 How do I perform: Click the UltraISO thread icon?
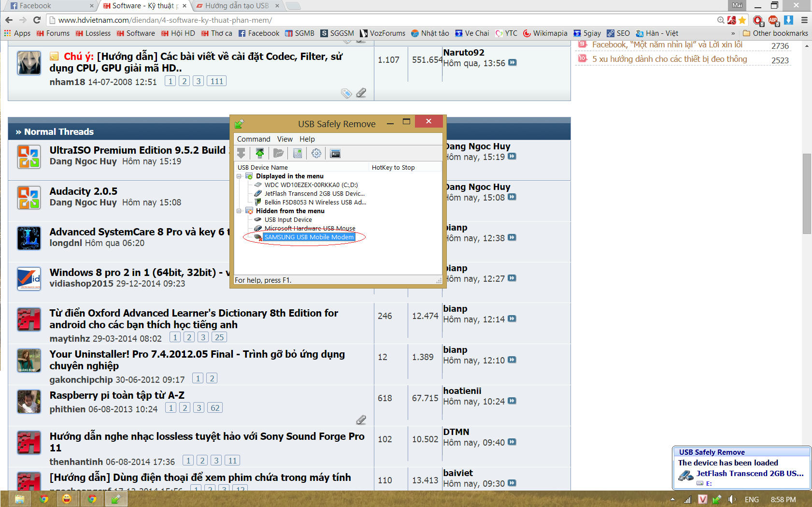pyautogui.click(x=29, y=157)
